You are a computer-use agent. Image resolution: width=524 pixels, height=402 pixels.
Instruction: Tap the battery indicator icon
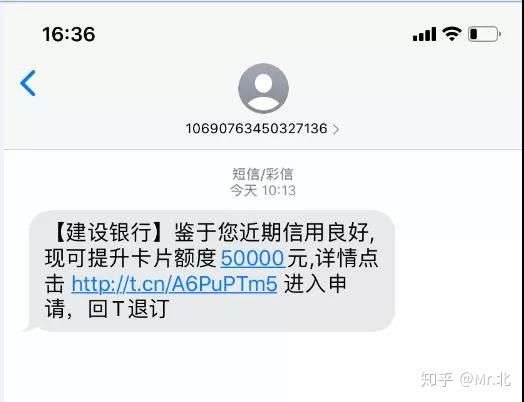pos(484,34)
